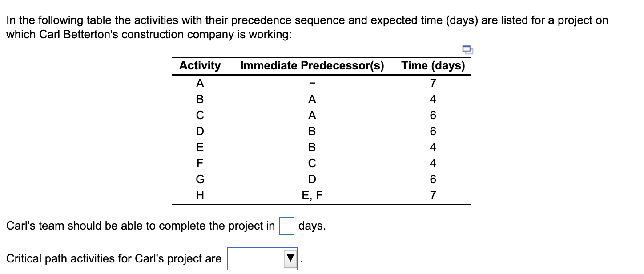Click the time value 7 for activity A
Viewport: 644px width, 274px height.
point(433,83)
